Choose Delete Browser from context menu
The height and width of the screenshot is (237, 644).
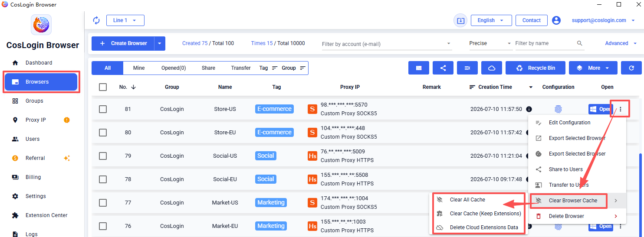pos(577,216)
